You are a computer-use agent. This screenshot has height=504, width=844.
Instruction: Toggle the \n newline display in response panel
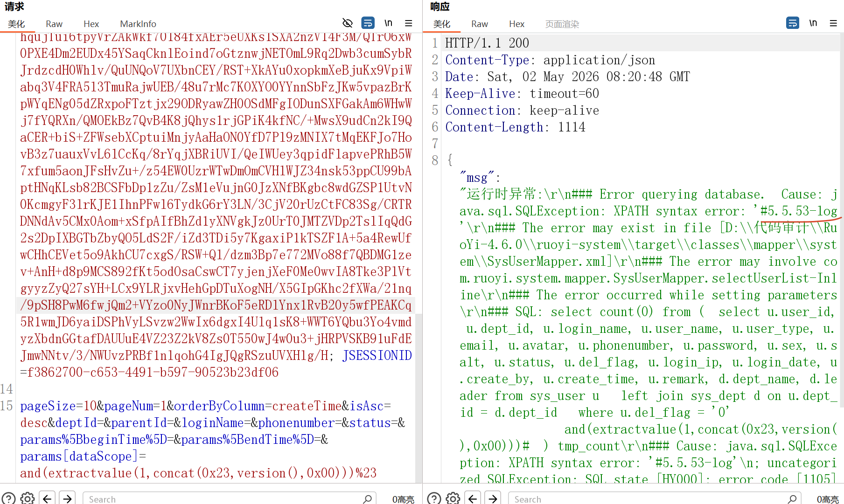click(x=813, y=23)
